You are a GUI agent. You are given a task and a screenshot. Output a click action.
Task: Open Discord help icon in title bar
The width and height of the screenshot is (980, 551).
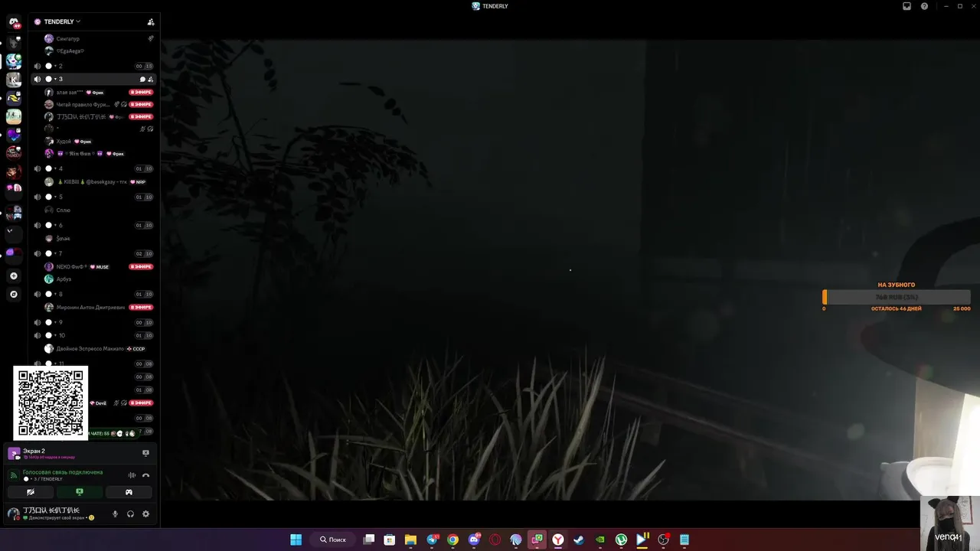point(924,6)
